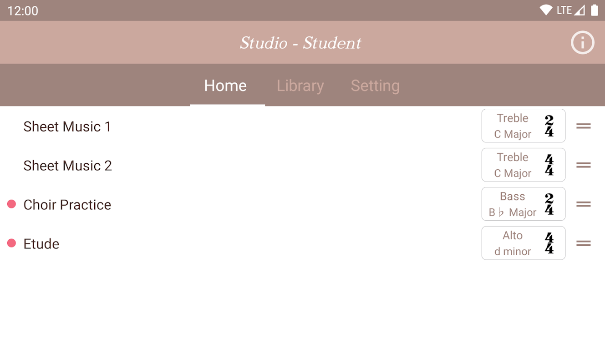Image resolution: width=605 pixels, height=364 pixels.
Task: Open the Treble C Major box for Sheet Music 1
Action: point(513,126)
